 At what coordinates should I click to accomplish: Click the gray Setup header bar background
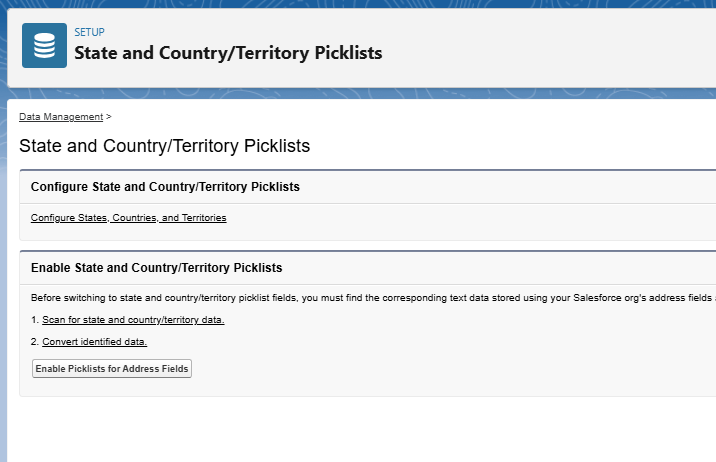pos(548,48)
